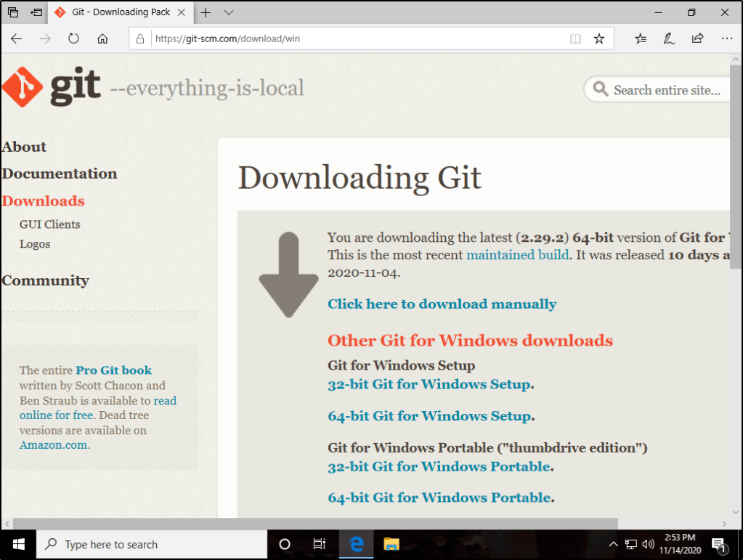The width and height of the screenshot is (743, 560).
Task: Open Settings and more ellipsis menu
Action: pyautogui.click(x=726, y=39)
